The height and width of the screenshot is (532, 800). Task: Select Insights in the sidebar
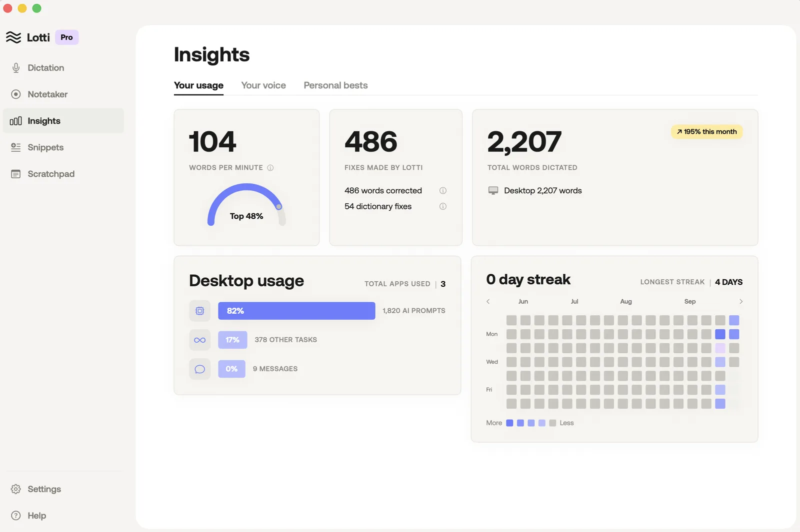63,121
